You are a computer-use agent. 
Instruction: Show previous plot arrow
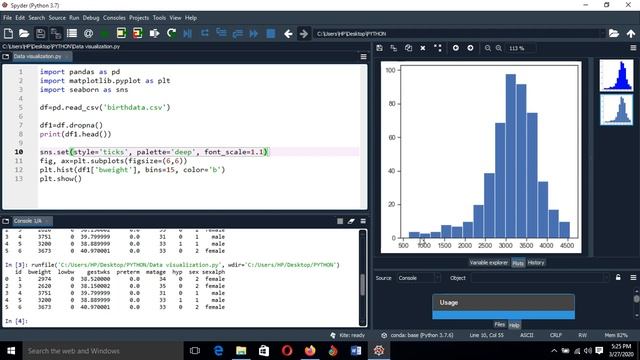tap(456, 48)
